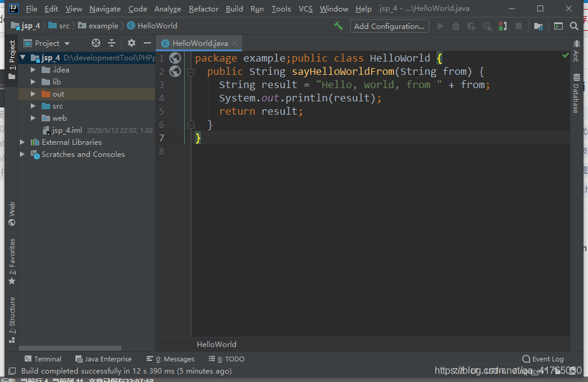
Task: Click the Search Everywhere magnifier icon
Action: (x=574, y=26)
